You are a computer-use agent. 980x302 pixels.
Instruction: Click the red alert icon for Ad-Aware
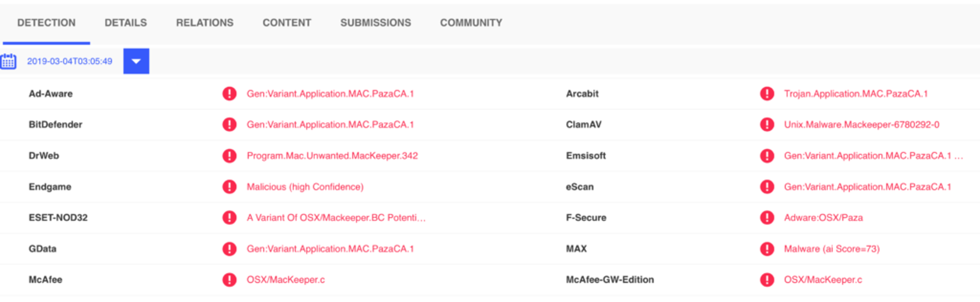[229, 94]
